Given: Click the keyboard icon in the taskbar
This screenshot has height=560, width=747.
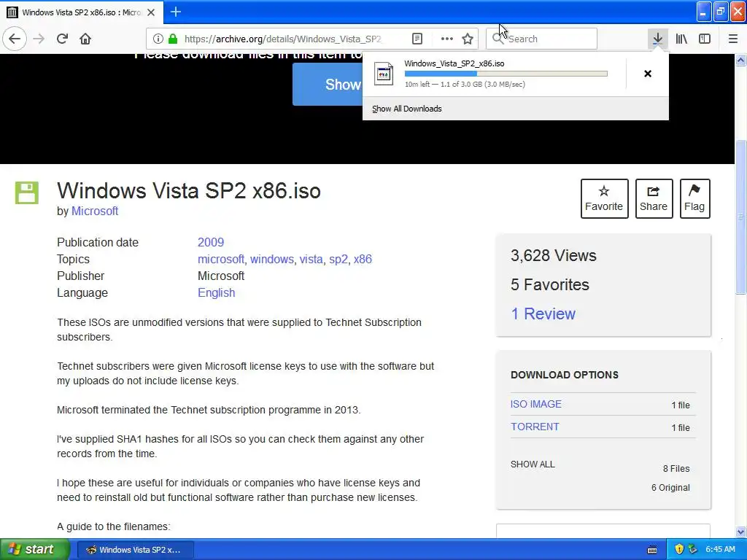Looking at the screenshot, I should 651,550.
